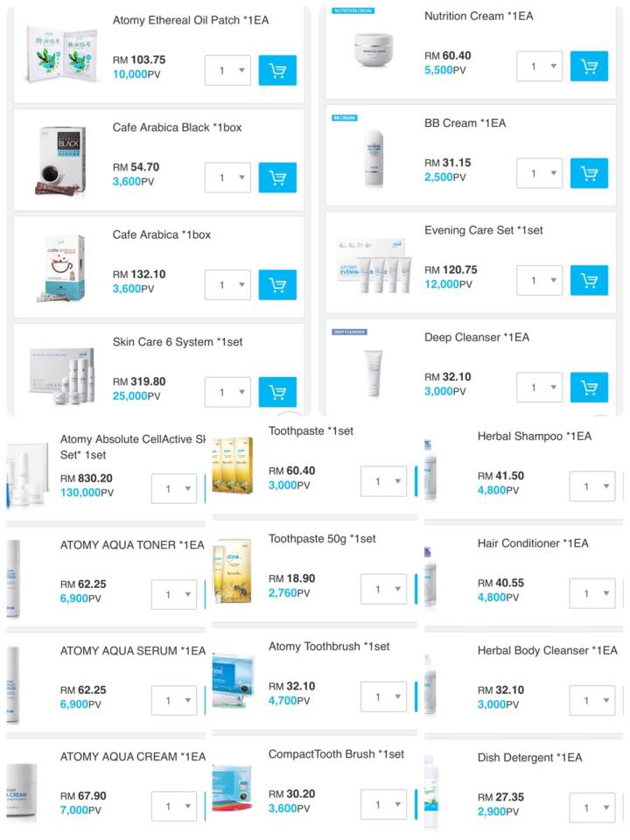Change quantity for ATOMY AQUA TONER

(x=174, y=595)
